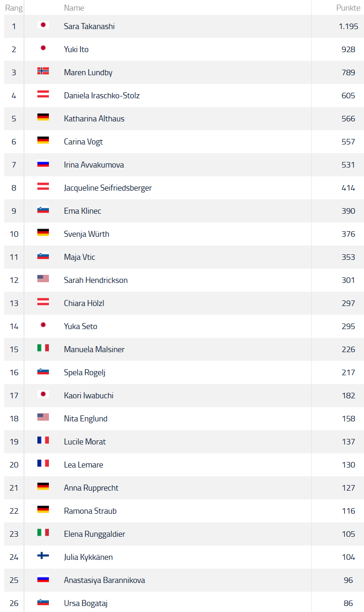Click the Finland flag beside Julia Kykkänen
364x612 pixels.
(x=43, y=556)
